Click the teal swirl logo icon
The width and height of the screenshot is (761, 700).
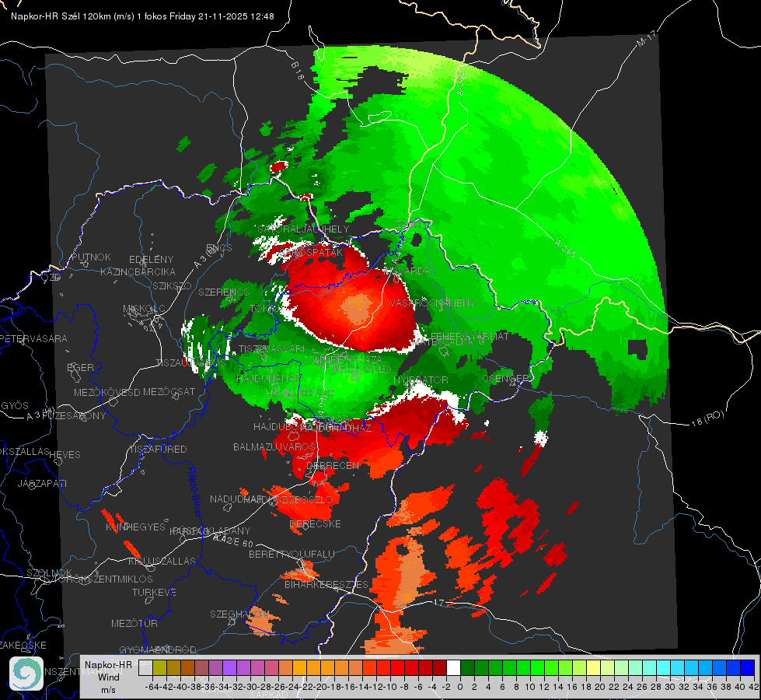(26, 674)
